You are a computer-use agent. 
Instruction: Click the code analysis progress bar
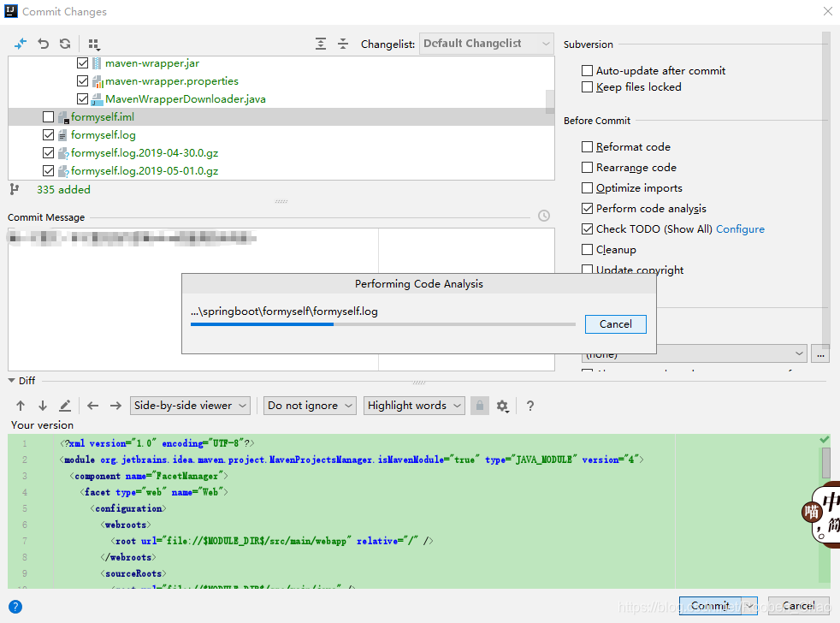pos(383,324)
